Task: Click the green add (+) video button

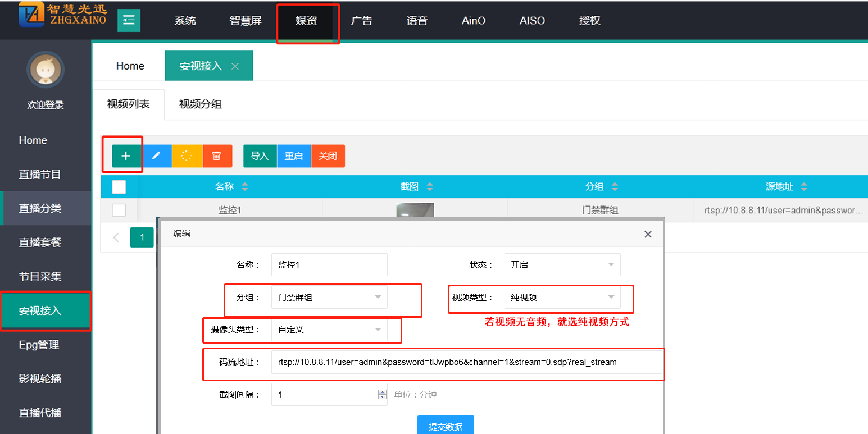Action: tap(126, 156)
